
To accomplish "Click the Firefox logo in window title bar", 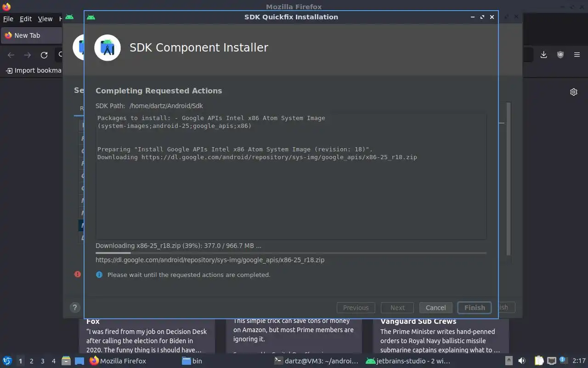I will (6, 7).
